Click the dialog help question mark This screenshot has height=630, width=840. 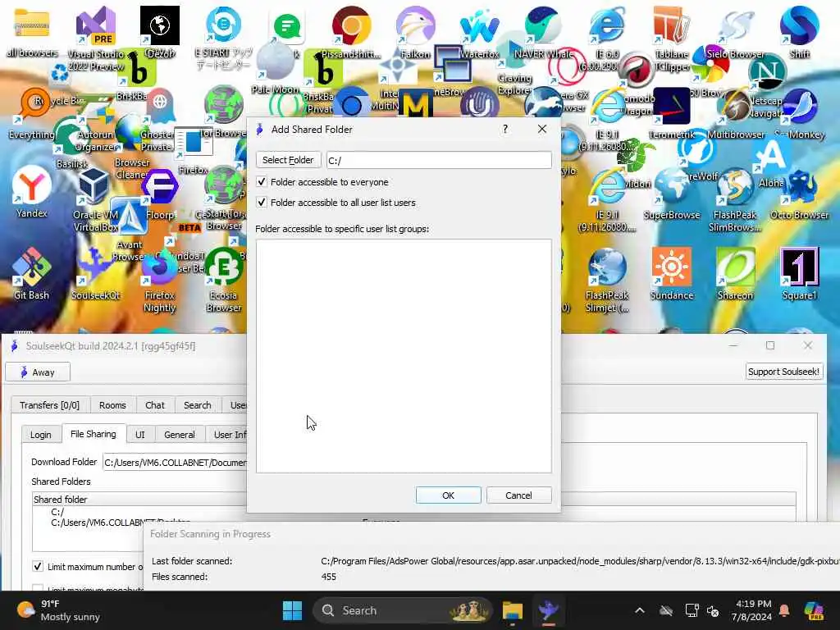(x=505, y=129)
